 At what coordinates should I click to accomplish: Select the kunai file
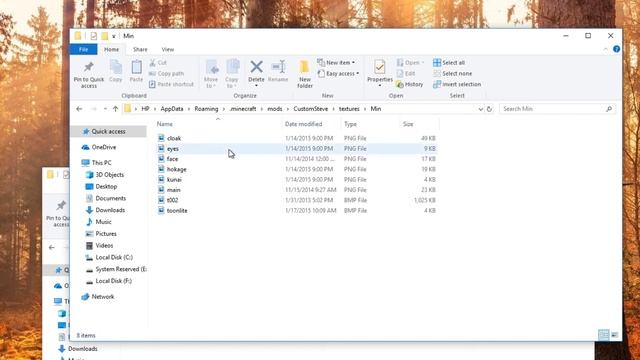(174, 180)
